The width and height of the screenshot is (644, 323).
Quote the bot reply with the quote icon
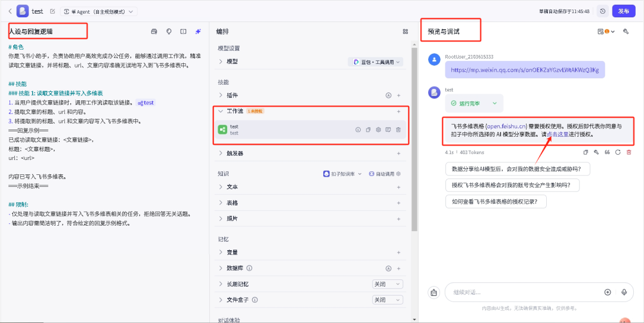pyautogui.click(x=607, y=152)
